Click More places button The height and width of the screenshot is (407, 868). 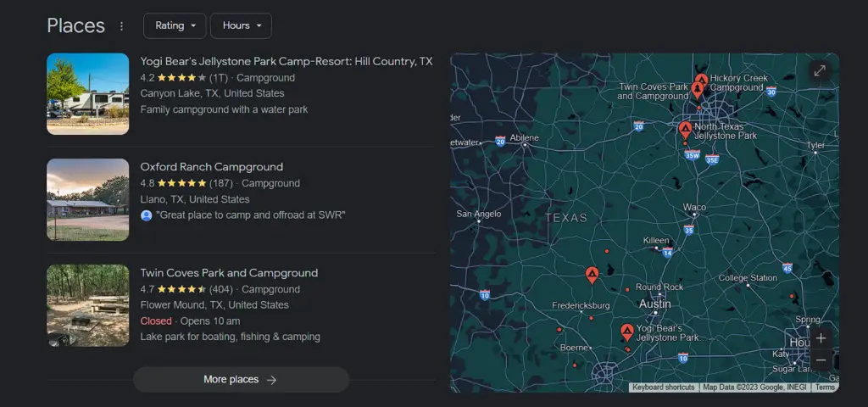point(241,379)
